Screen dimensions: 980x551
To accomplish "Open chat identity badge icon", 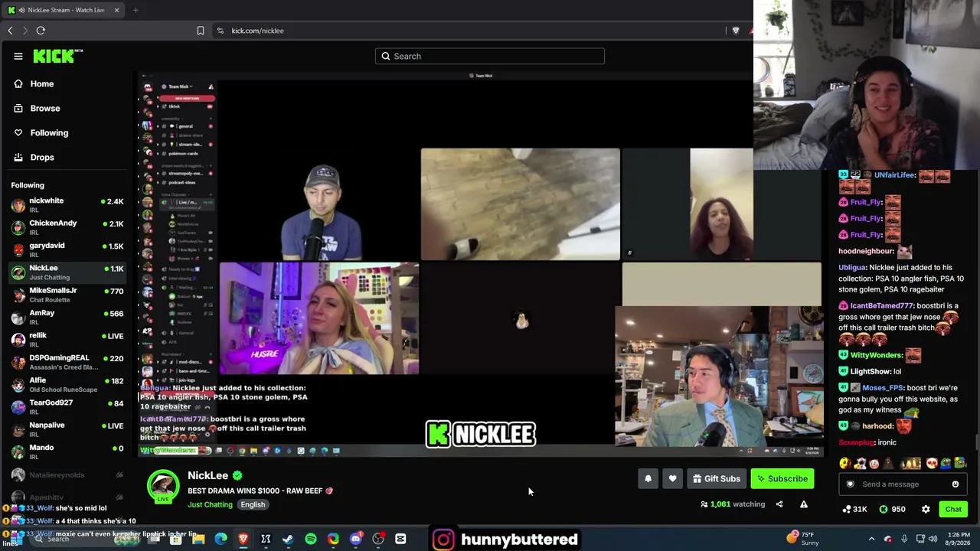I will [x=850, y=484].
